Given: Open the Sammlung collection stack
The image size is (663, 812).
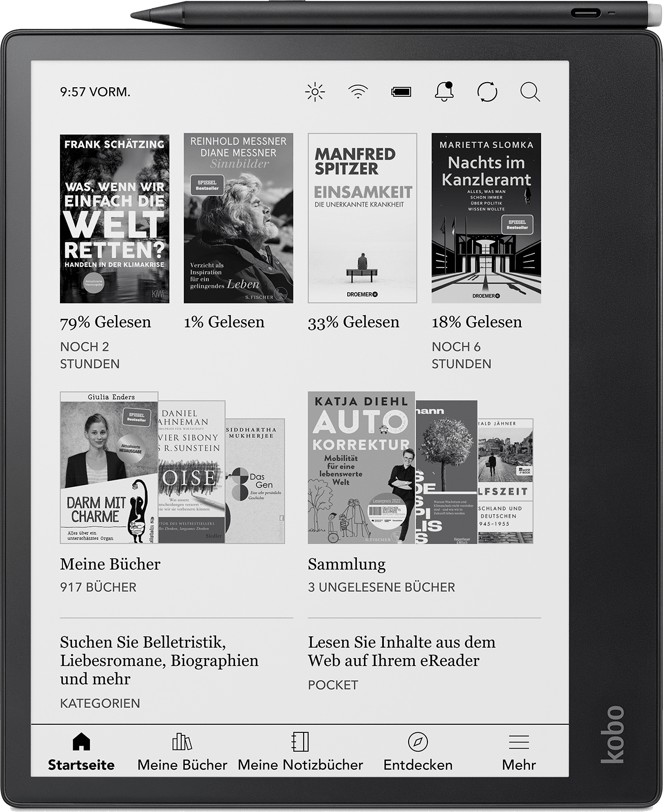Looking at the screenshot, I should pos(420,467).
